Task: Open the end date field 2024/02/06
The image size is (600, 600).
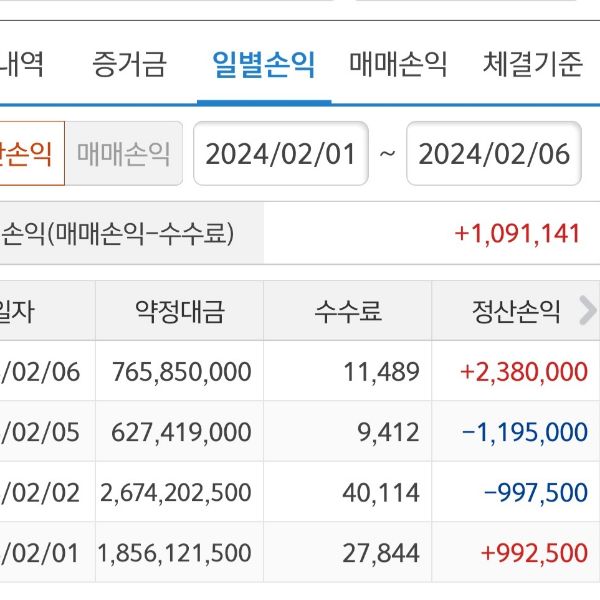Action: coord(493,154)
